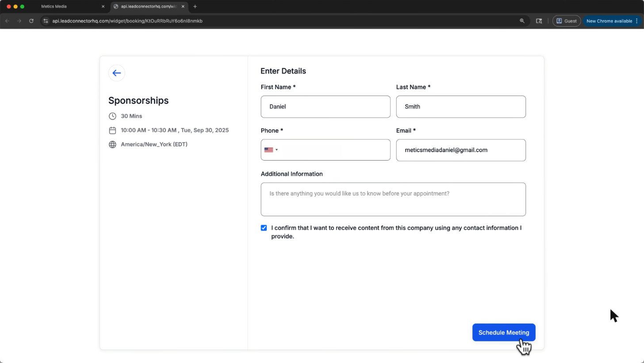Click the Sponsorships heading
Viewport: 644px width, 363px height.
138,100
